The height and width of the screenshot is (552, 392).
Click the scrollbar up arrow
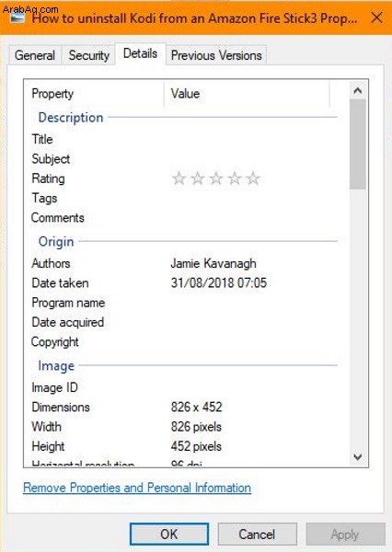click(x=358, y=91)
